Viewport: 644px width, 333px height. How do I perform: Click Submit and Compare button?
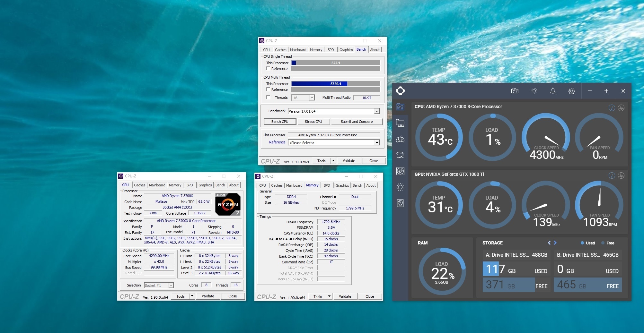click(357, 122)
